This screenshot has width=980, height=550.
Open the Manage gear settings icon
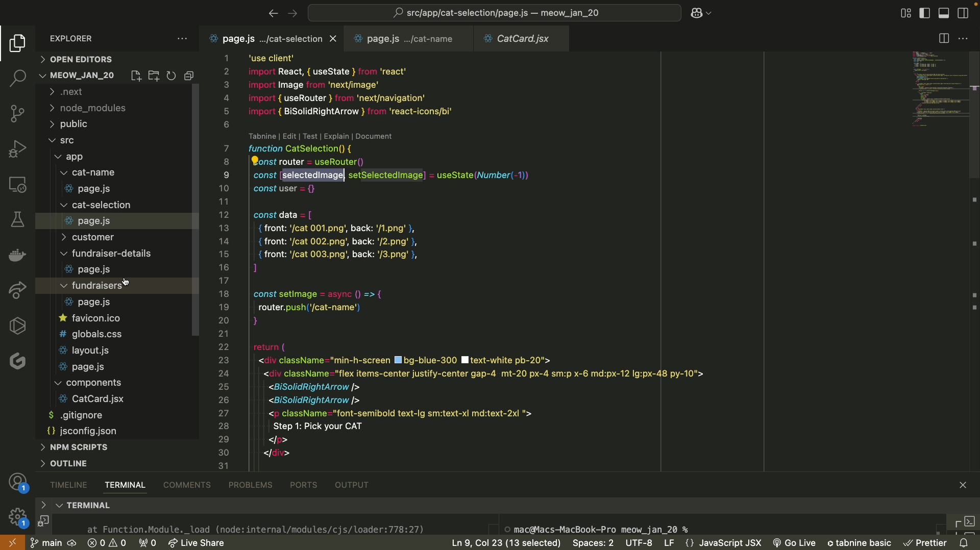tap(17, 517)
